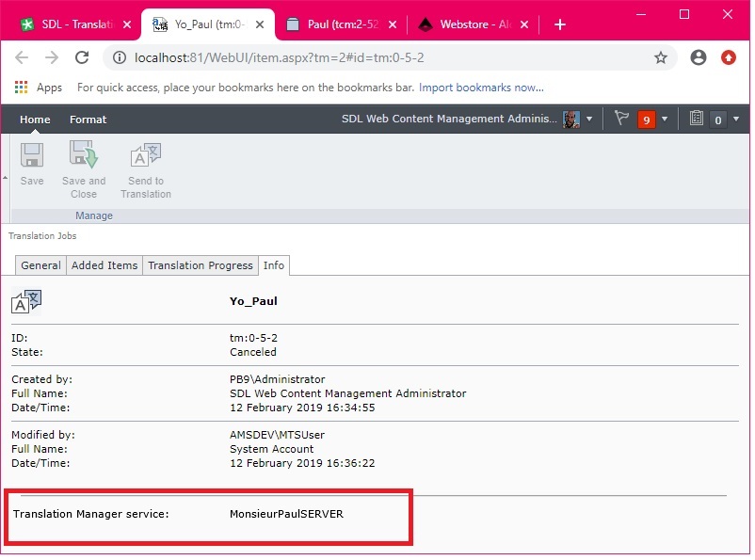Click the red notification count 9
Screen dimensions: 755x560
[646, 120]
